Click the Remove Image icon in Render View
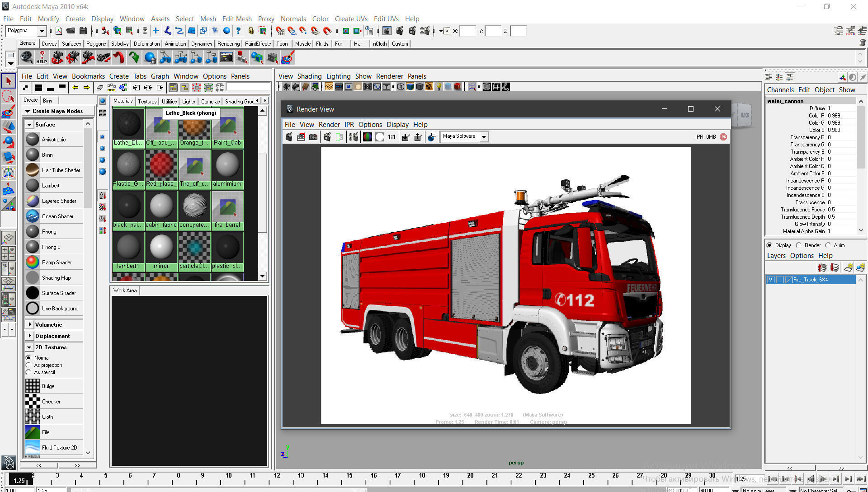Screen dimensions: 868x492 [x=418, y=137]
